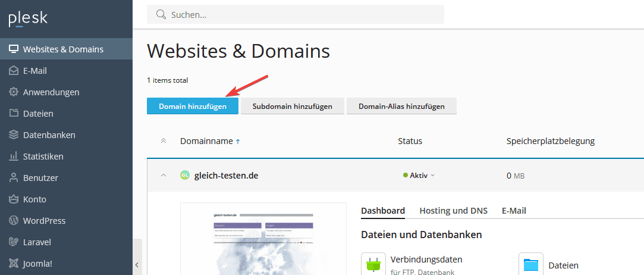Open Websites & Domains in the sidebar
The image size is (644, 275).
coord(66,49)
